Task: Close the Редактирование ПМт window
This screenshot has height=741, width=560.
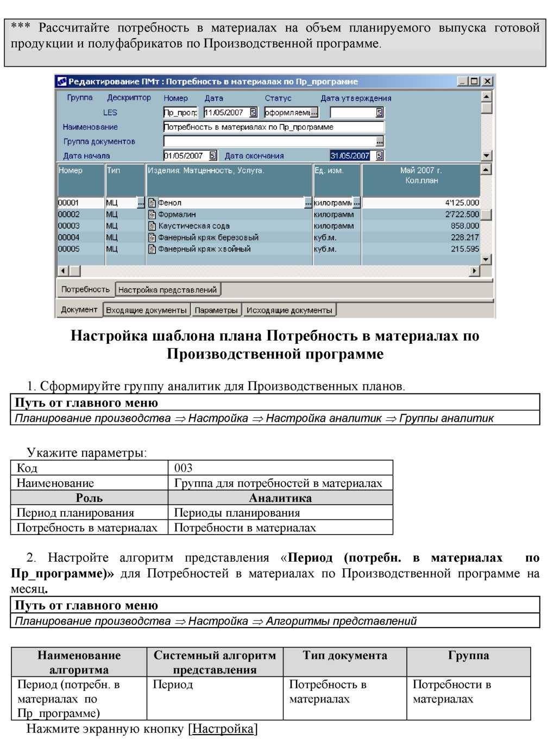Action: [487, 81]
